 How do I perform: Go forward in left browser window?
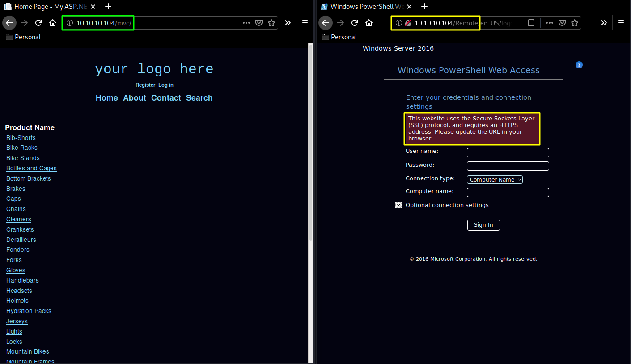click(24, 23)
